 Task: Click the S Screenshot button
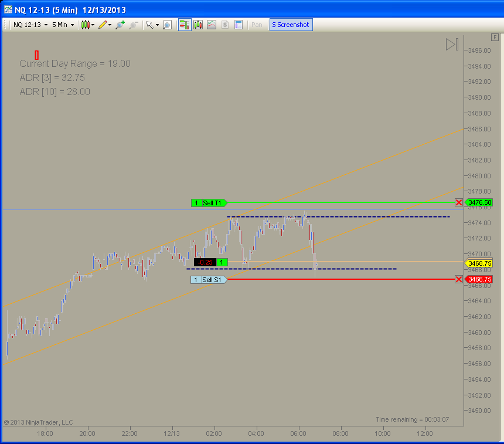[x=291, y=25]
